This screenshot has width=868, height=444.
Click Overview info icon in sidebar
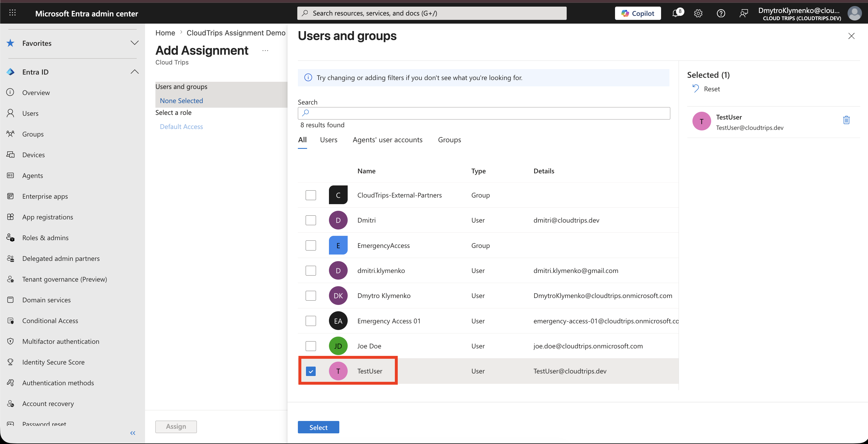pos(10,92)
